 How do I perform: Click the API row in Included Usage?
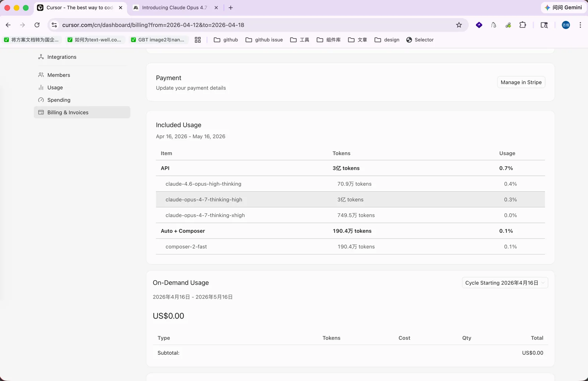350,168
